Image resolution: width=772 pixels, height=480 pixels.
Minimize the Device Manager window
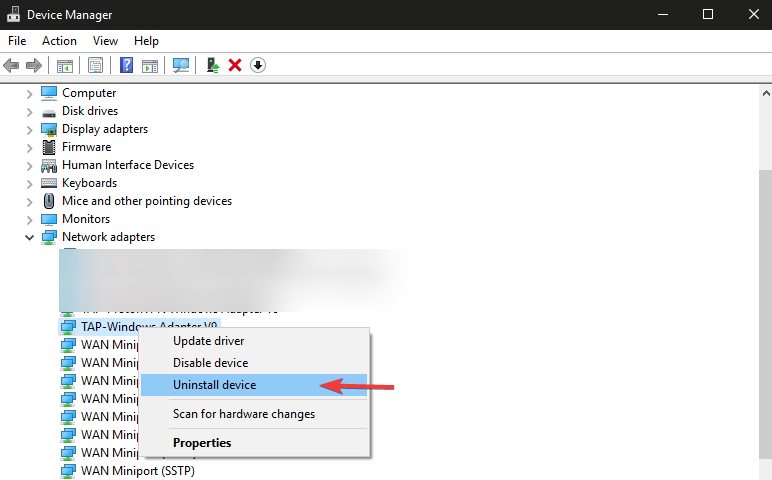[x=663, y=14]
